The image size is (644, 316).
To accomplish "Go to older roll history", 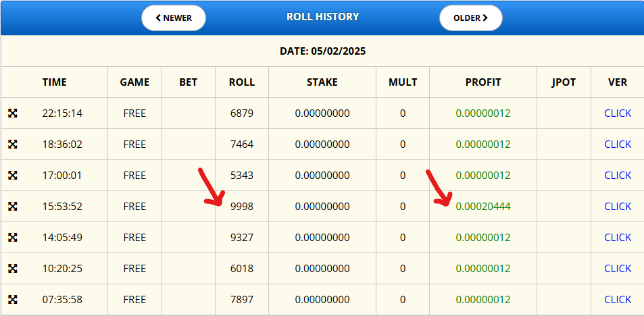I will click(x=470, y=18).
